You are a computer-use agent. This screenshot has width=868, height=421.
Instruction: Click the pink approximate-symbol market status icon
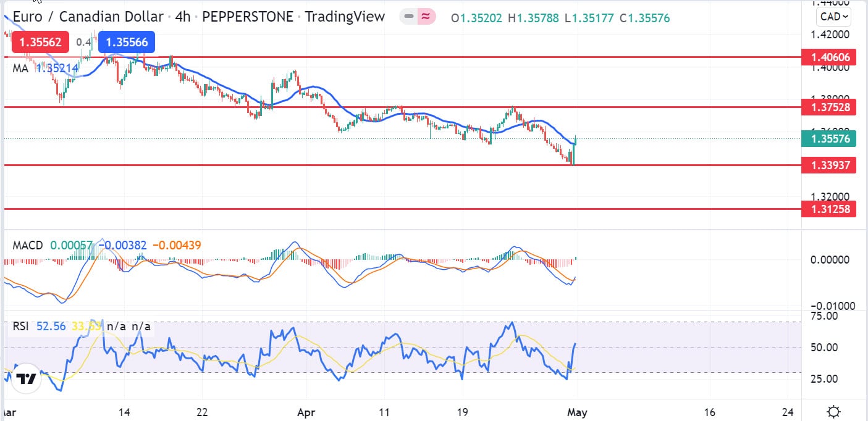tap(425, 17)
